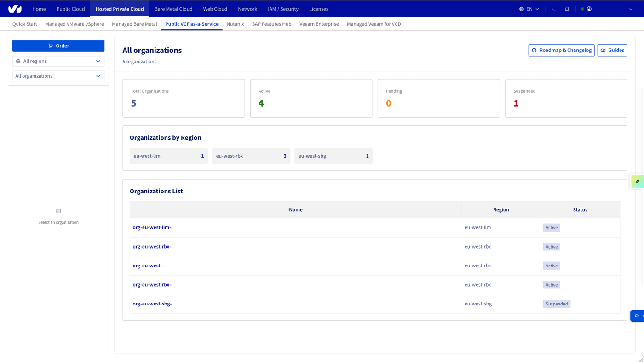Image resolution: width=644 pixels, height=362 pixels.
Task: Expand the account menu chevron
Action: point(631,9)
